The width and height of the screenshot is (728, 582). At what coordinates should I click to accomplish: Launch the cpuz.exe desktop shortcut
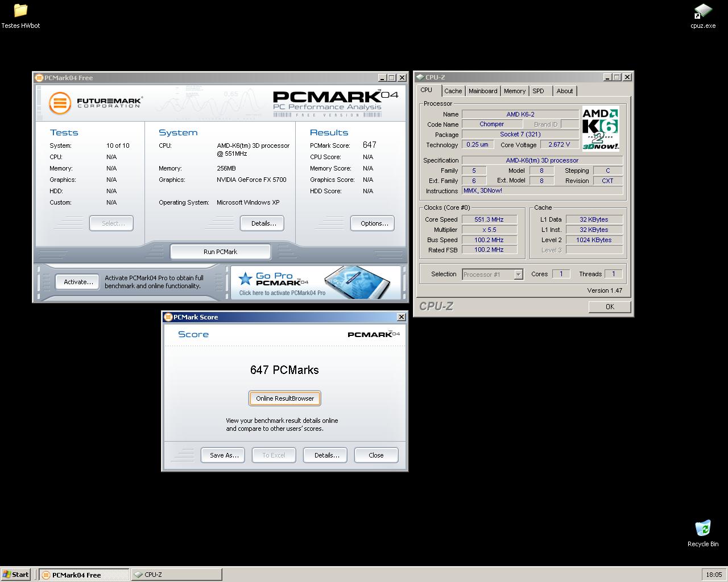pyautogui.click(x=703, y=15)
